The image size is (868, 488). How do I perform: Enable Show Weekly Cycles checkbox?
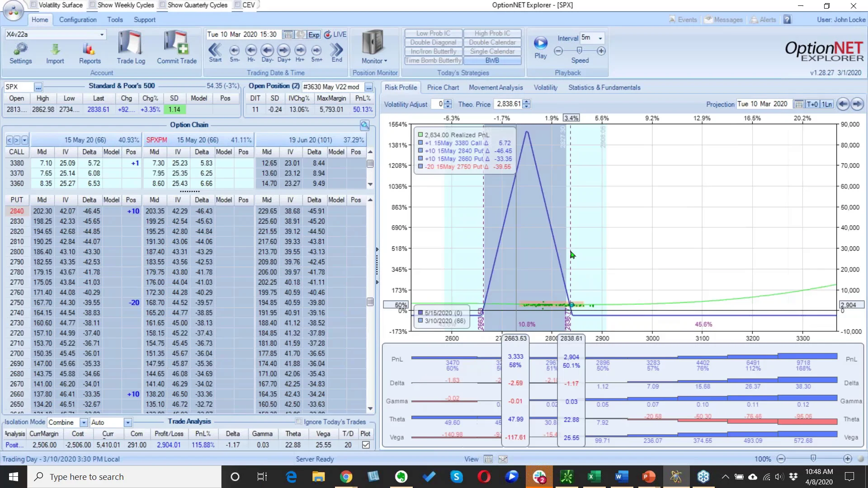coord(92,5)
